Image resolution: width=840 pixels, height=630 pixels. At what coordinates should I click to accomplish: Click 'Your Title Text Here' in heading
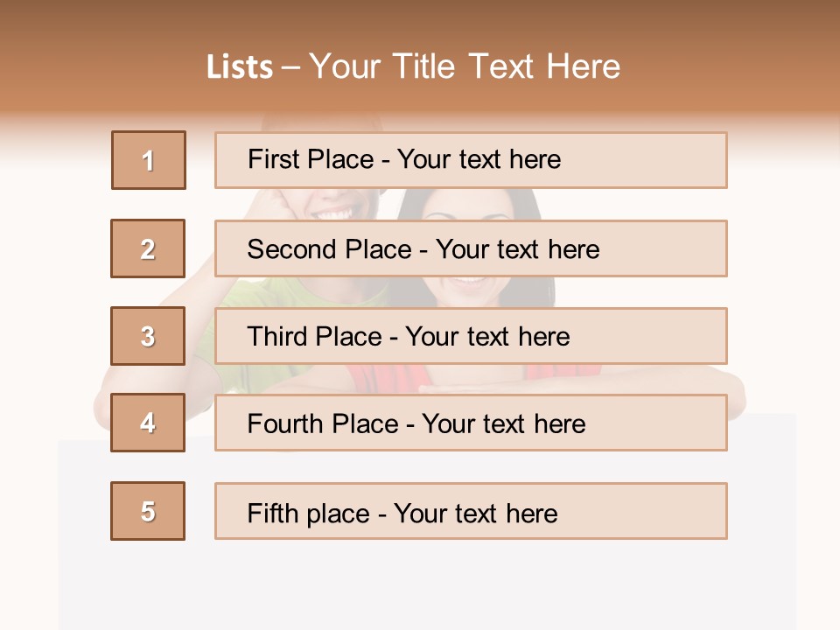465,66
